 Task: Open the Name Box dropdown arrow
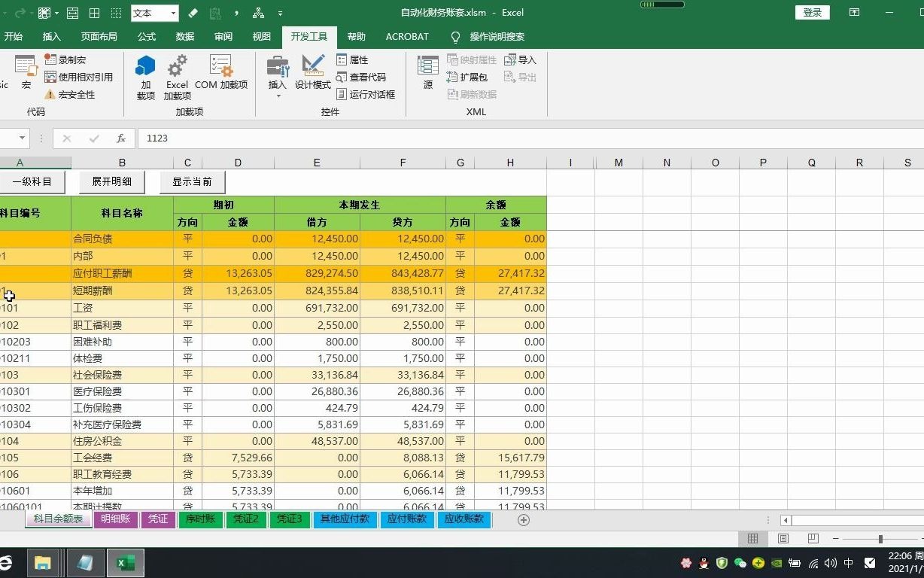23,138
